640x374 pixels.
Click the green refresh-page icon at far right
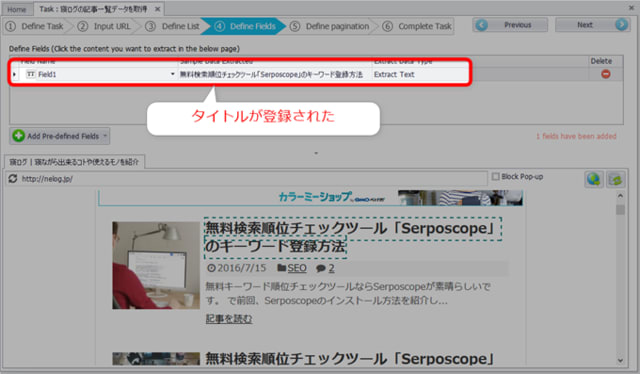(616, 179)
